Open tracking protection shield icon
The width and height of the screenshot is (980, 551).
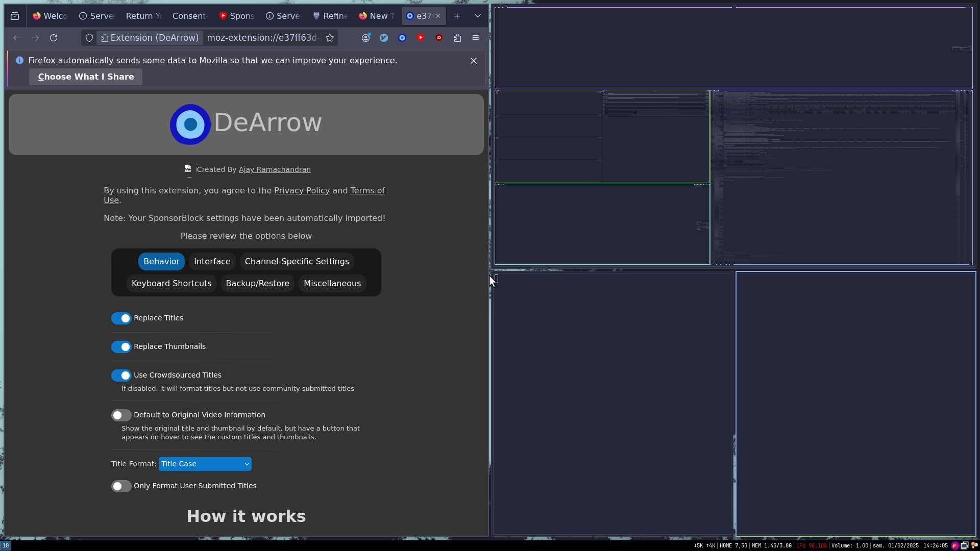coord(89,38)
